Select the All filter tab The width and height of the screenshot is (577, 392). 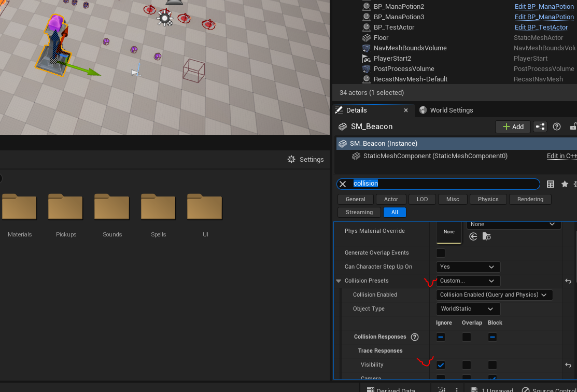(395, 213)
